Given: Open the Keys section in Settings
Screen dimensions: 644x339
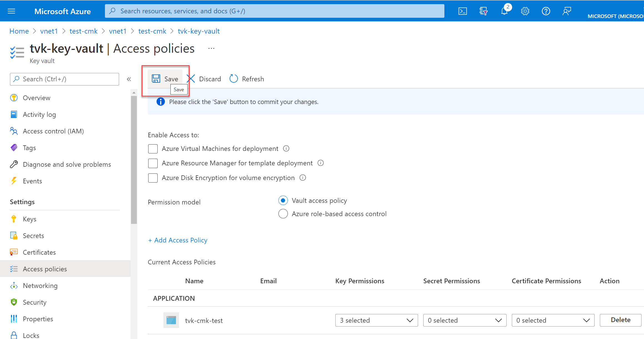Looking at the screenshot, I should point(29,219).
